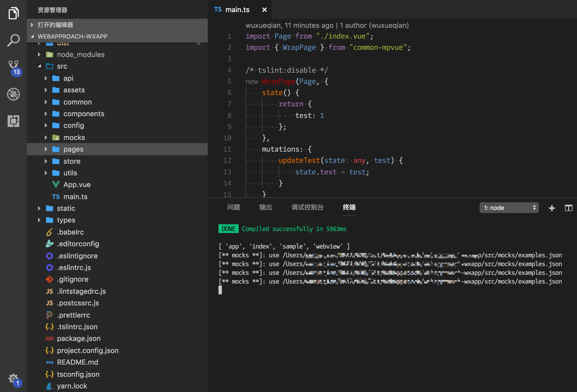Open the Debug view icon
This screenshot has height=392, width=577.
click(13, 94)
